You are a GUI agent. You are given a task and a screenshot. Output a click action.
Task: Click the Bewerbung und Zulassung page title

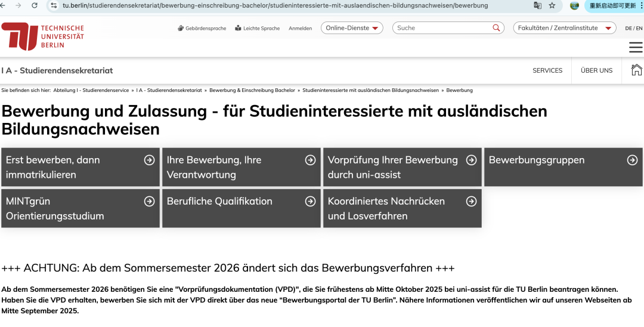tap(274, 120)
